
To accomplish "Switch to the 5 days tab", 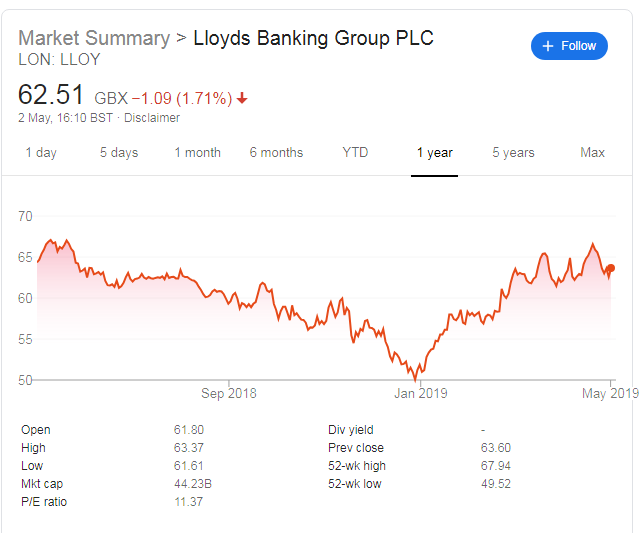I will point(119,153).
